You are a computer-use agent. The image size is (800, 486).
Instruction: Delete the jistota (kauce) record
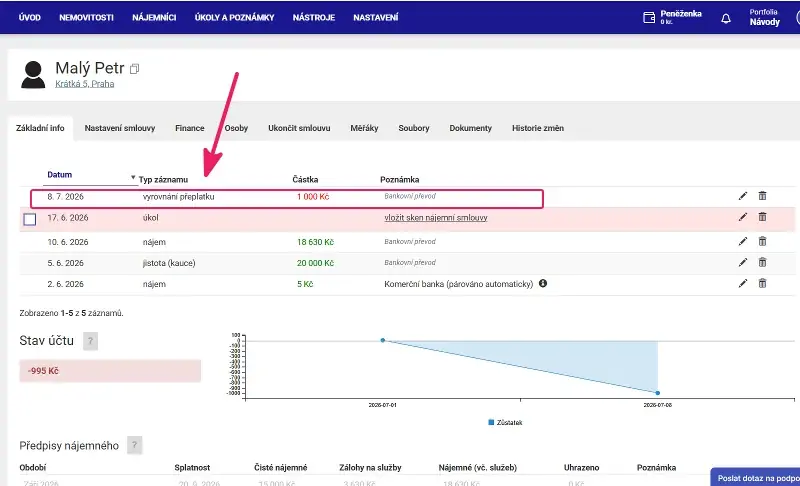pos(762,263)
